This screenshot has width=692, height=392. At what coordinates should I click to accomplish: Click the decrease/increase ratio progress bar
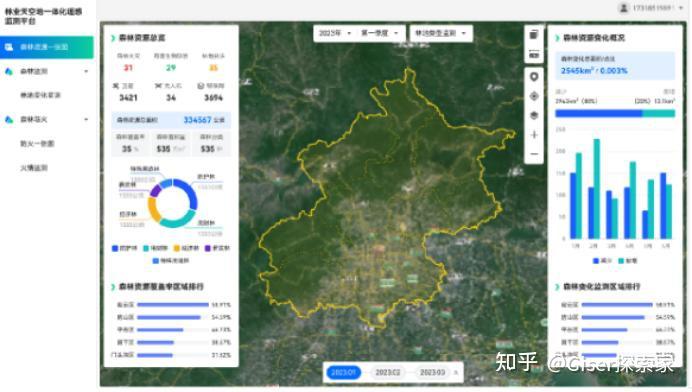[x=615, y=113]
